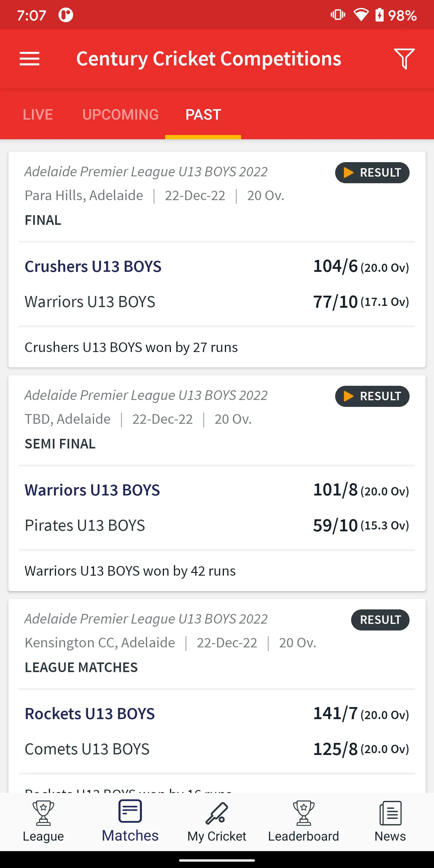This screenshot has width=434, height=868.
Task: Switch to the UPCOMING tab
Action: click(x=120, y=114)
